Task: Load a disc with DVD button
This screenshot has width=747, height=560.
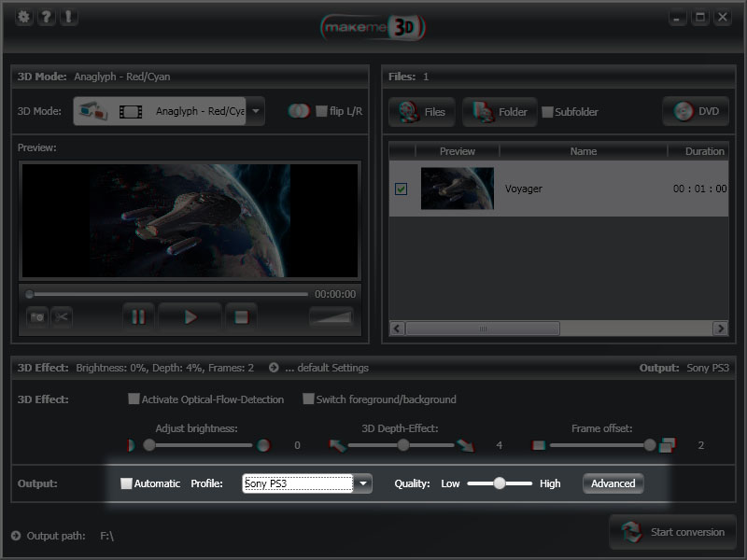Action: click(x=696, y=111)
